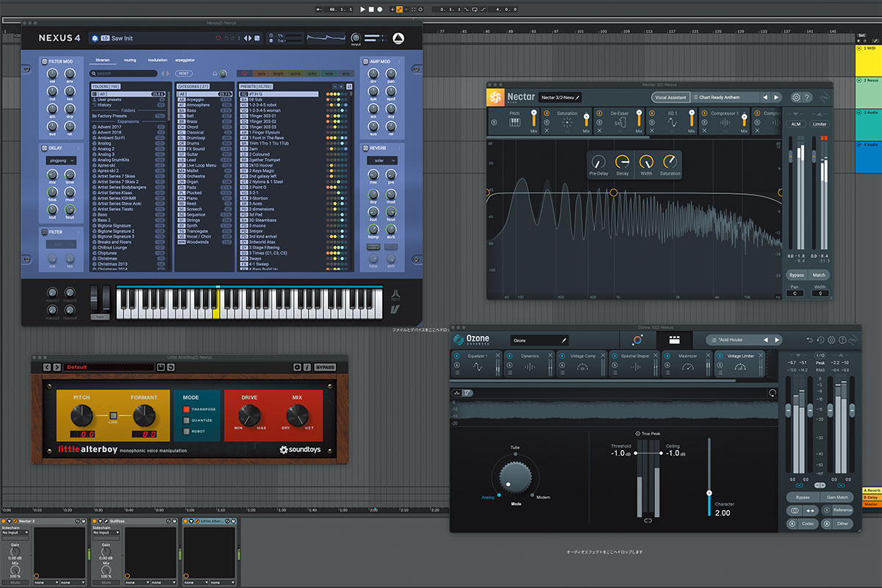
Task: Click the Nectar Match button
Action: pyautogui.click(x=819, y=275)
